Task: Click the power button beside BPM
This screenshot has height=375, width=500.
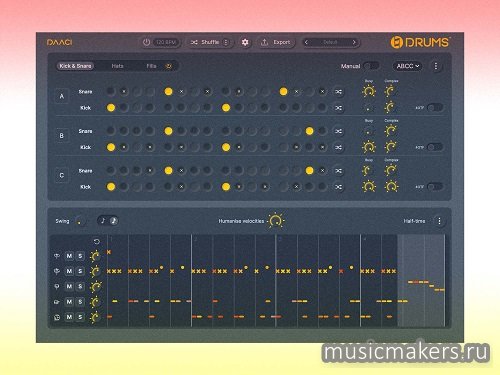Action: (x=146, y=42)
